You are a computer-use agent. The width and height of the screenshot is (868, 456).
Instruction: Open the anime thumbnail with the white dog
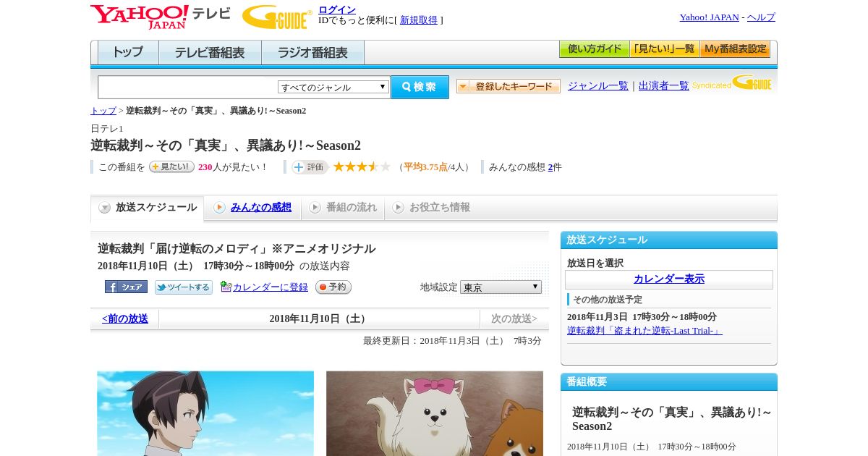click(435, 413)
